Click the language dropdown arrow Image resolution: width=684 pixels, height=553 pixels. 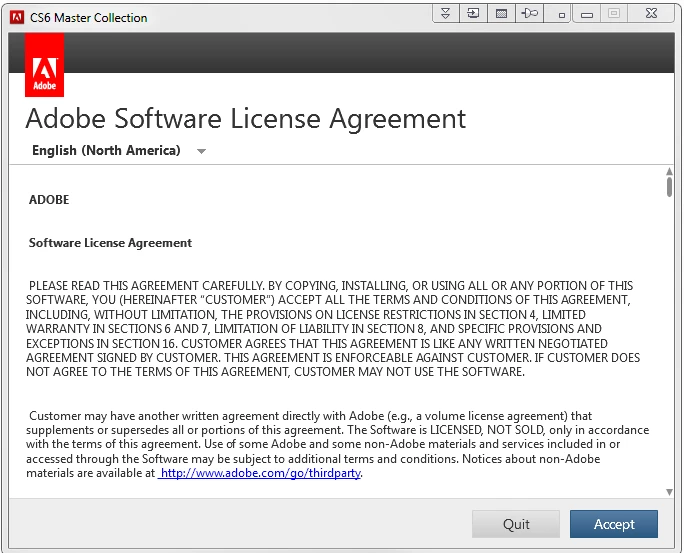point(201,151)
